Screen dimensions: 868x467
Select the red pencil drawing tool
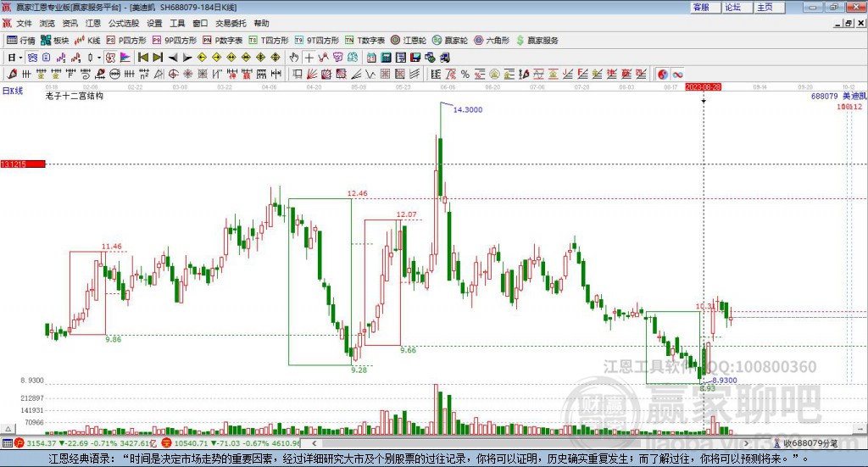coord(12,74)
